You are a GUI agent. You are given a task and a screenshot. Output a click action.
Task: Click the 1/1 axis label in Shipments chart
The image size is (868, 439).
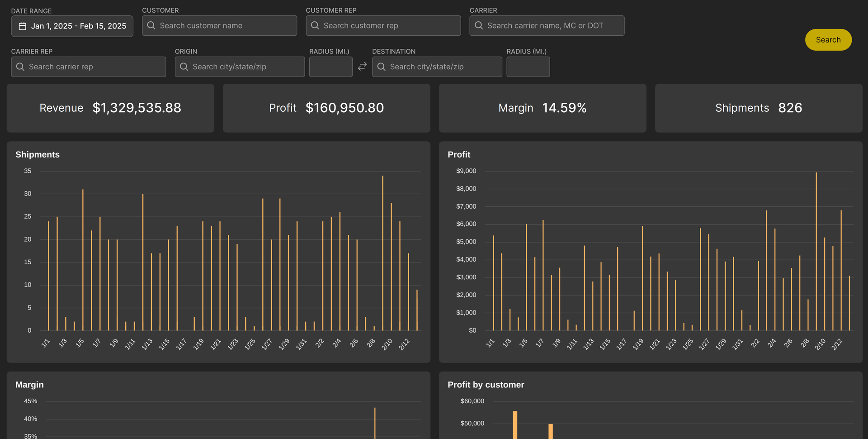click(x=46, y=343)
